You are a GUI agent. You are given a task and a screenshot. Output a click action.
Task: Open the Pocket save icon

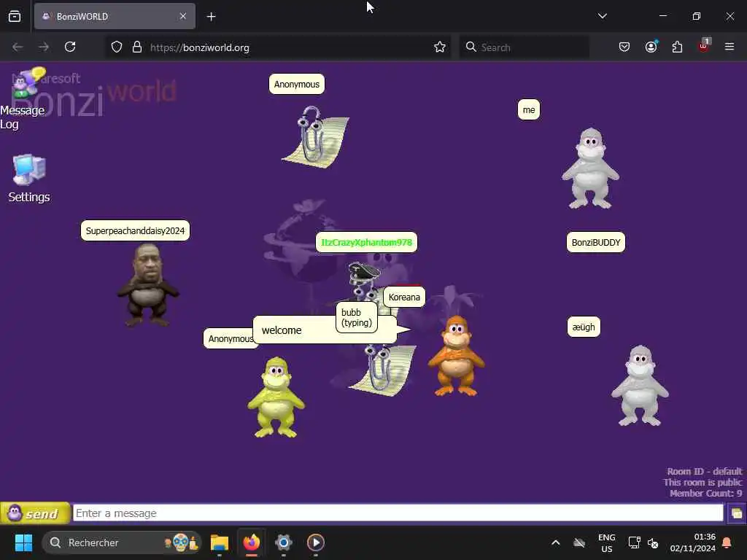tap(624, 47)
